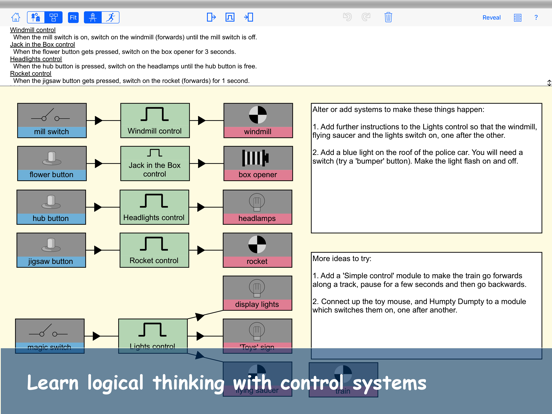Image resolution: width=552 pixels, height=414 pixels.
Task: Select the hub button input block
Action: click(51, 207)
